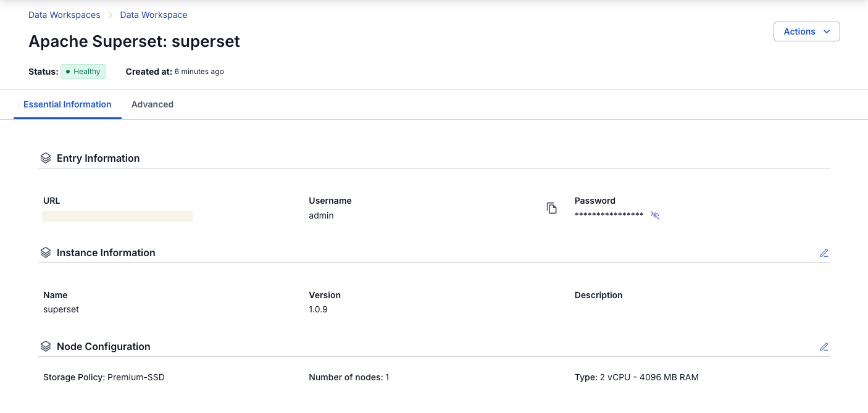Select version value 1.0.9
The width and height of the screenshot is (868, 413).
point(318,309)
